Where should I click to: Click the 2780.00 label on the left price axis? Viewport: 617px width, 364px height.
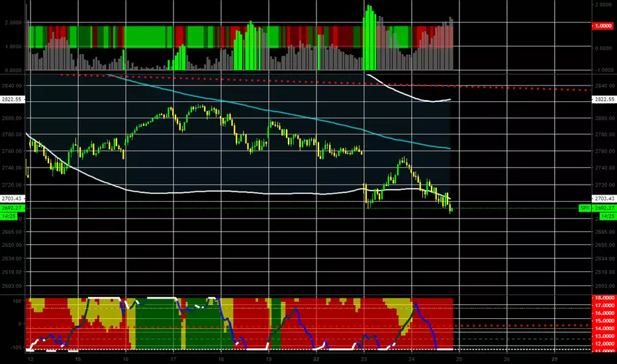(12, 134)
